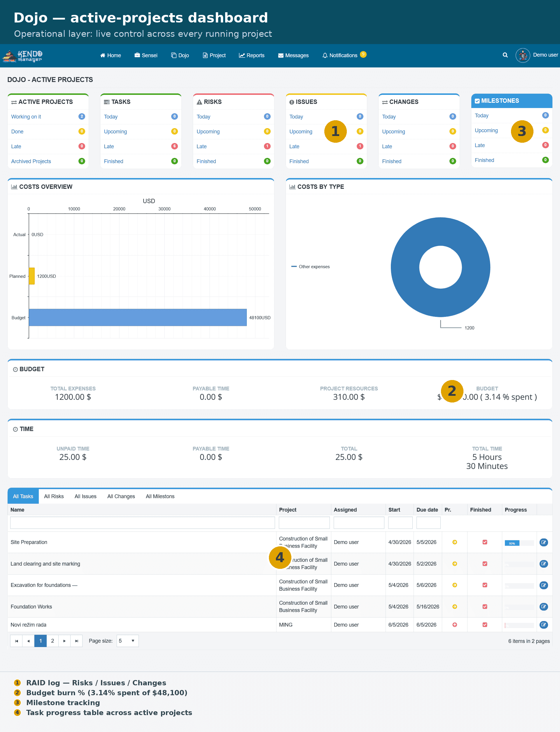Image resolution: width=560 pixels, height=732 pixels.
Task: Open Done projects link
Action: [x=17, y=132]
